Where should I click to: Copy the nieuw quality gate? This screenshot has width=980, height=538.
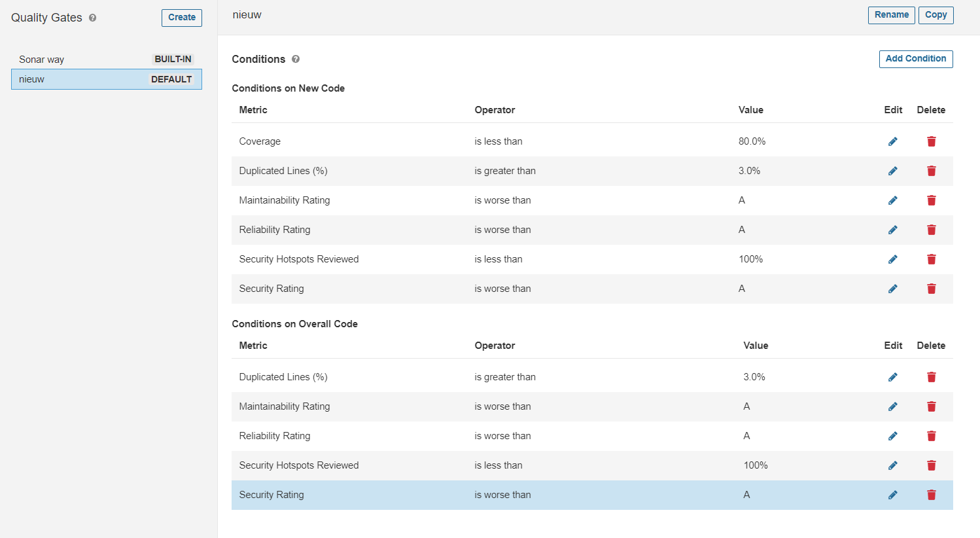936,14
